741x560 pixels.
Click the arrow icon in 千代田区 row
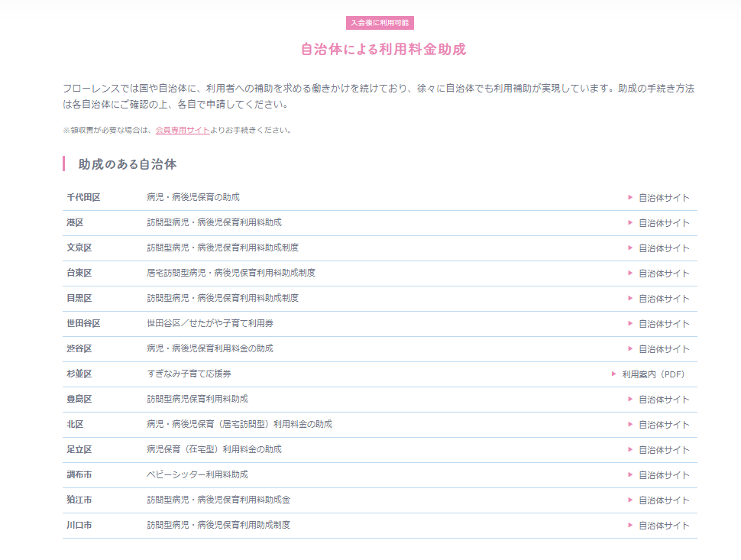click(630, 197)
